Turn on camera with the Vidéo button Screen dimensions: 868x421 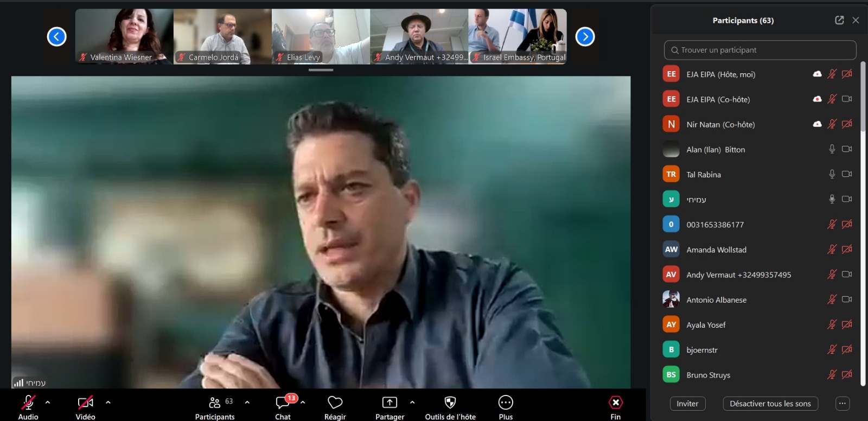coord(85,403)
